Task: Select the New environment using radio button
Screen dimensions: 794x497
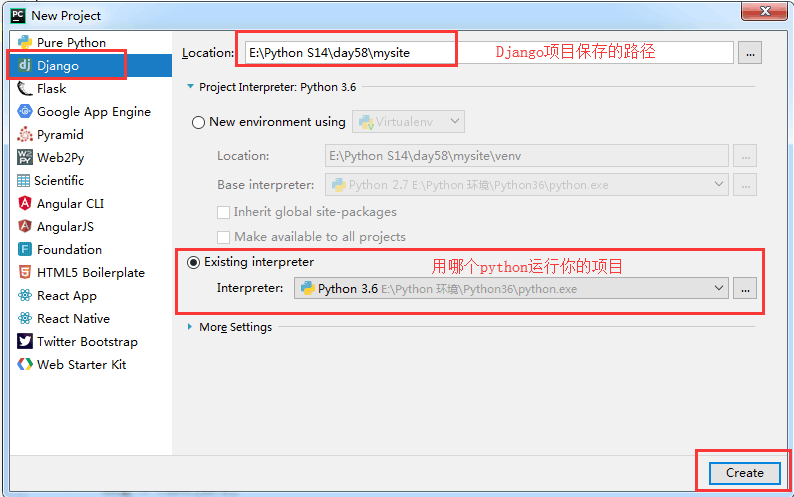Action: point(198,122)
